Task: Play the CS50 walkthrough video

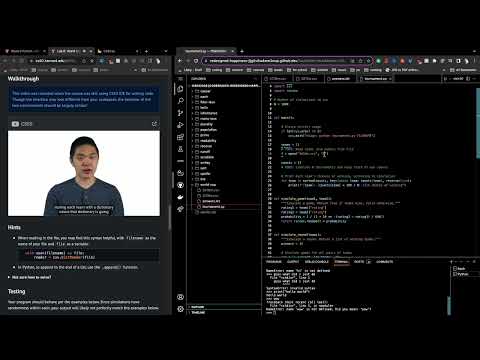Action: pos(84,173)
